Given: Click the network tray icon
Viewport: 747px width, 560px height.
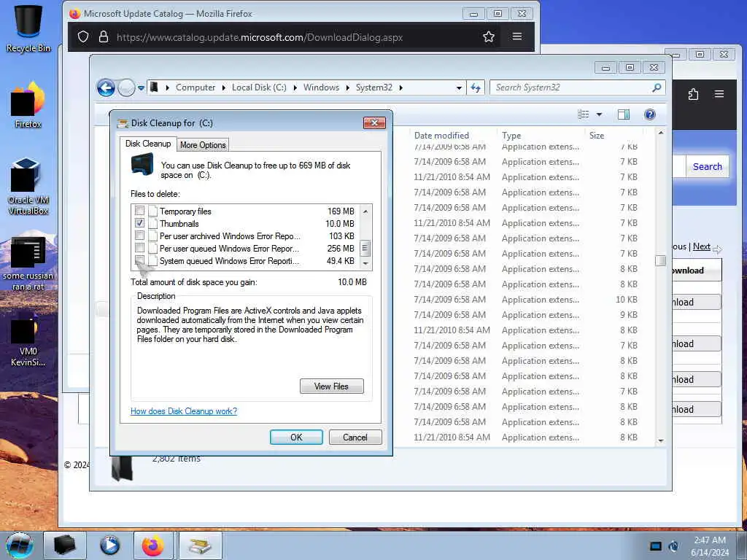Looking at the screenshot, I should [656, 545].
